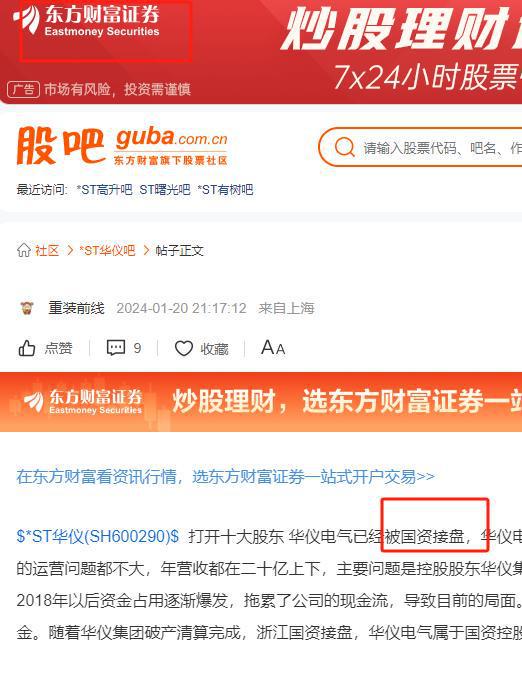Click the search magnifier icon

click(x=344, y=147)
